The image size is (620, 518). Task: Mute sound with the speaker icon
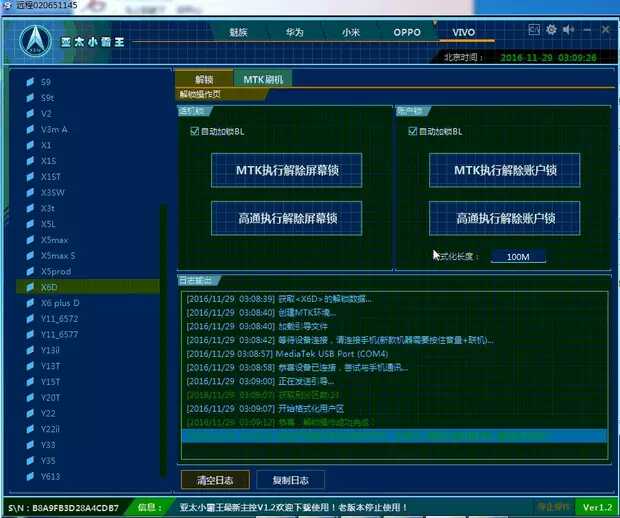tap(568, 30)
